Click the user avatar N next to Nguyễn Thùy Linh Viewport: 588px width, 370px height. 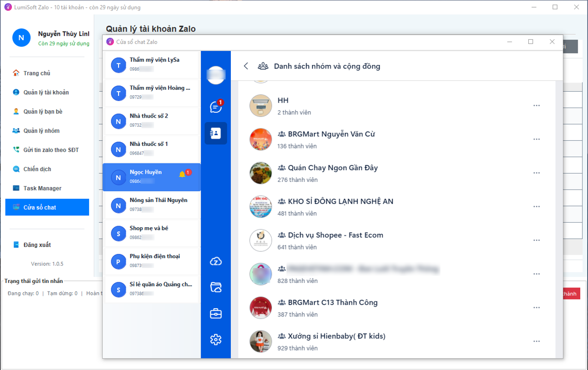[x=21, y=38]
